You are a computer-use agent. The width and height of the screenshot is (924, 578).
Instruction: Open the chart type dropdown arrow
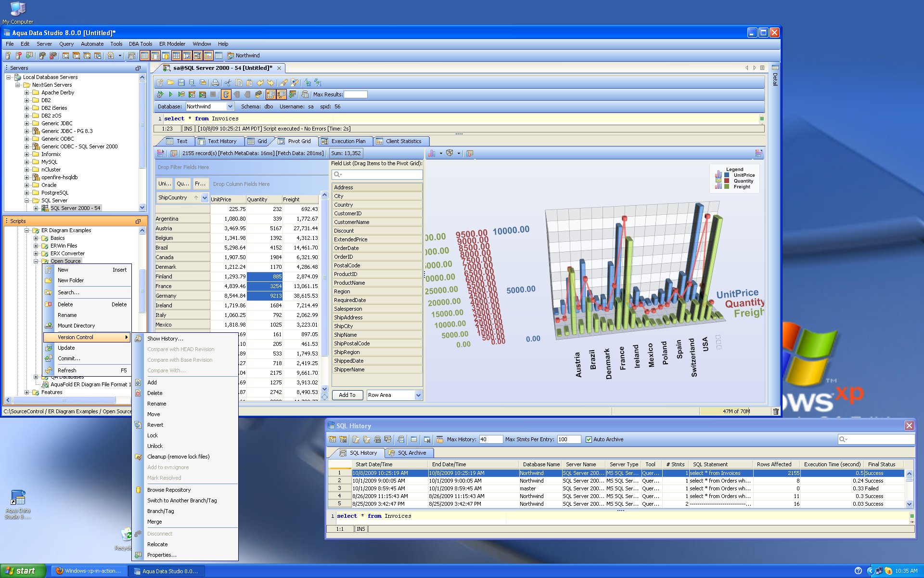click(441, 153)
